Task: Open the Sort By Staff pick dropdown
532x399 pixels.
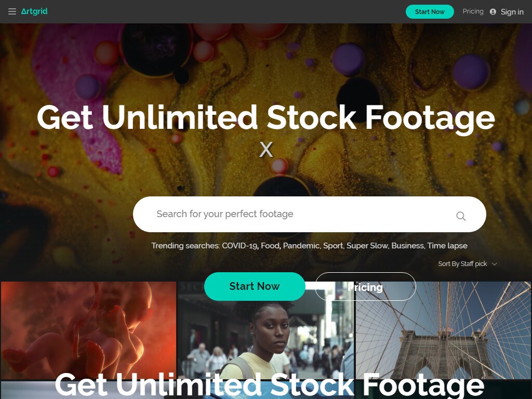Action: pos(467,263)
